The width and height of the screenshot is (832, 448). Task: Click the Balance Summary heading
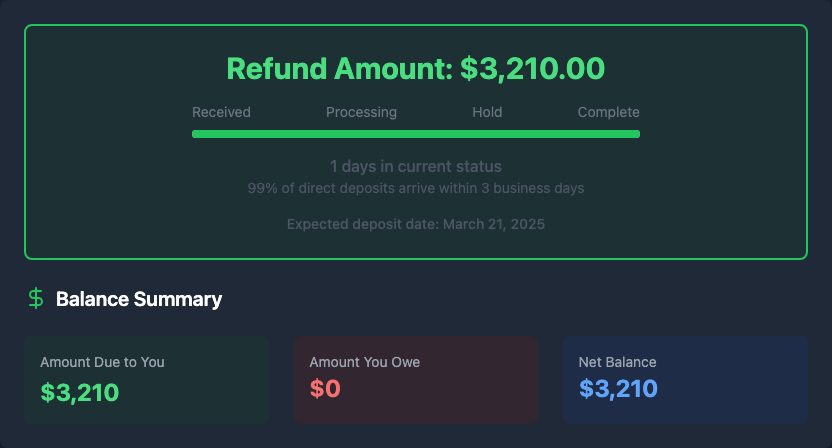(139, 299)
